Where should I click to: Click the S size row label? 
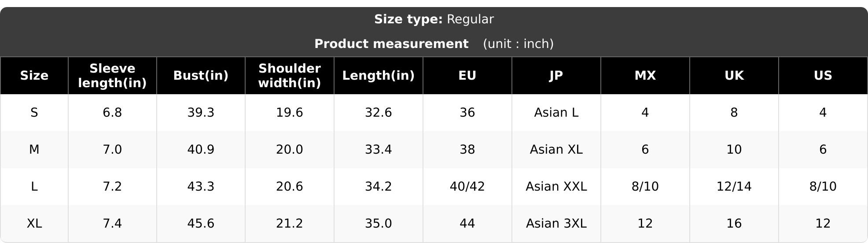34,113
